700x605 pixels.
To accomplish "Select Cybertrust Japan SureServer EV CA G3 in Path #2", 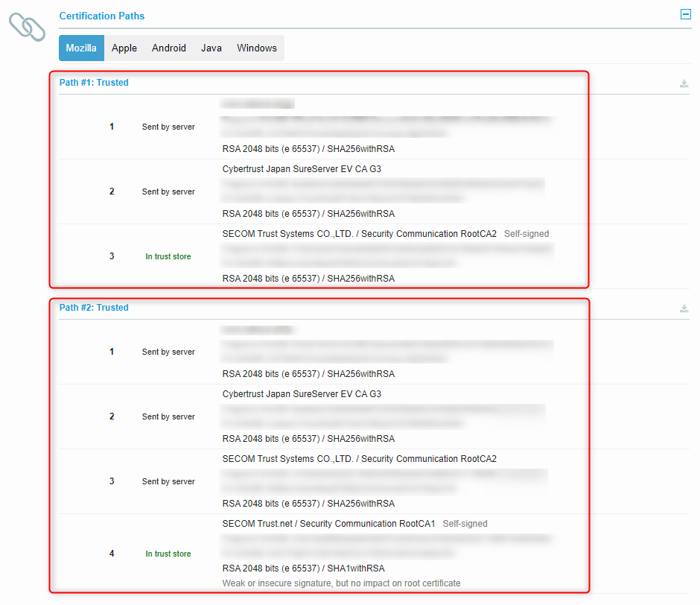I will [302, 394].
